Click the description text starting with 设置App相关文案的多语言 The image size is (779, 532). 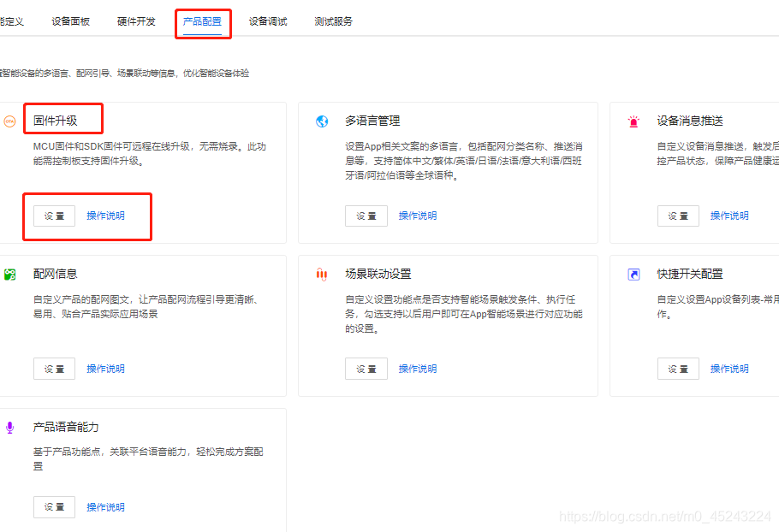(x=463, y=161)
